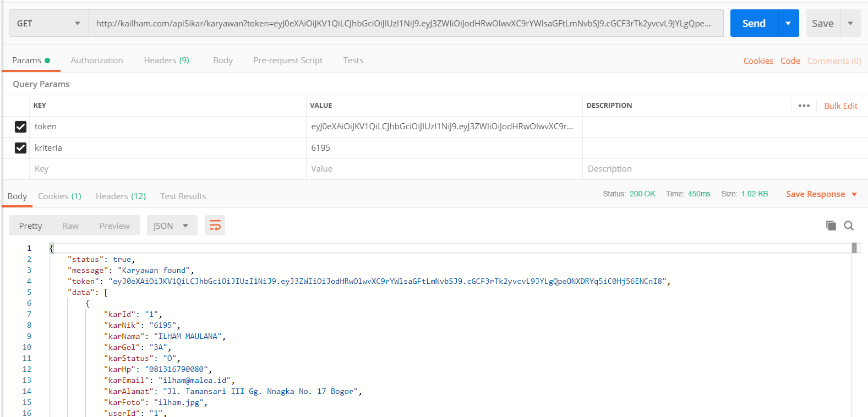Click the DESCRIPTION column header
868x417 pixels.
[x=609, y=106]
